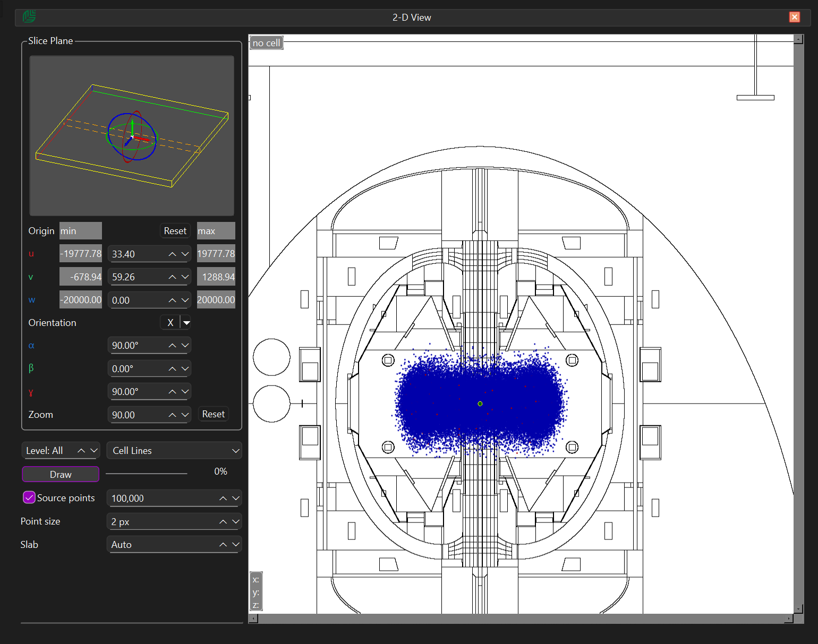Decrease the beta angle
This screenshot has width=818, height=644.
(x=185, y=368)
